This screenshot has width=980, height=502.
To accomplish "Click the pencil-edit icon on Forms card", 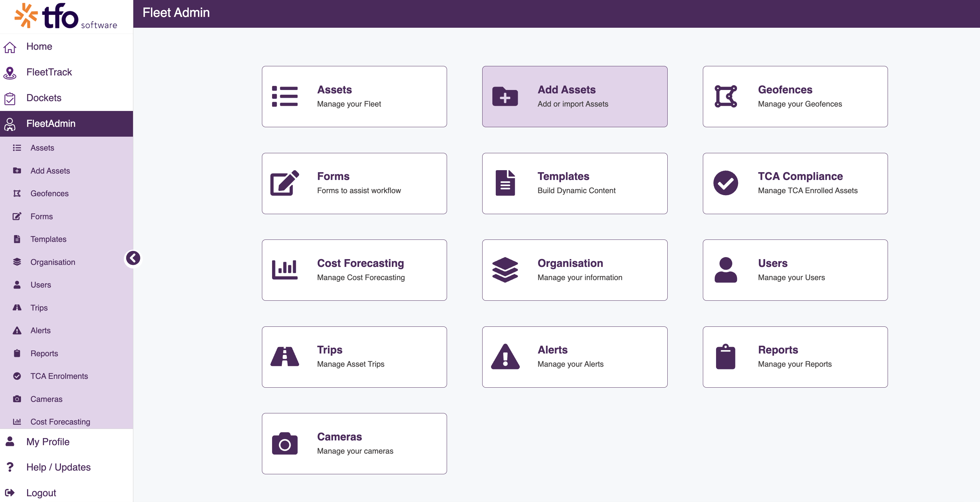I will 285,183.
